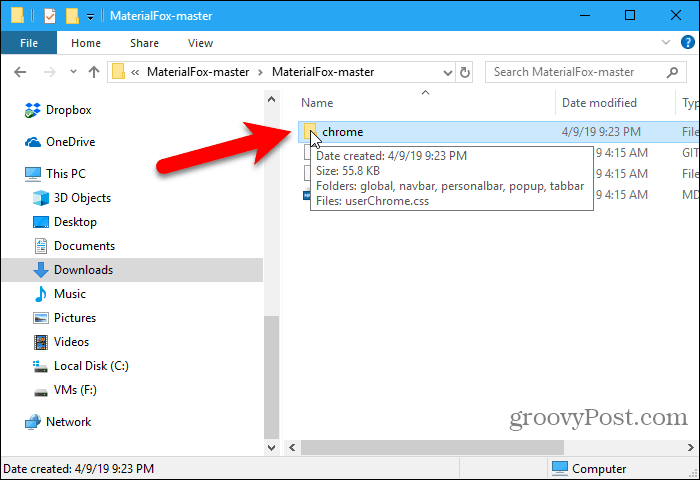Click the last MaterialFox-master breadcrumb segment
The image size is (700, 480).
[x=323, y=72]
